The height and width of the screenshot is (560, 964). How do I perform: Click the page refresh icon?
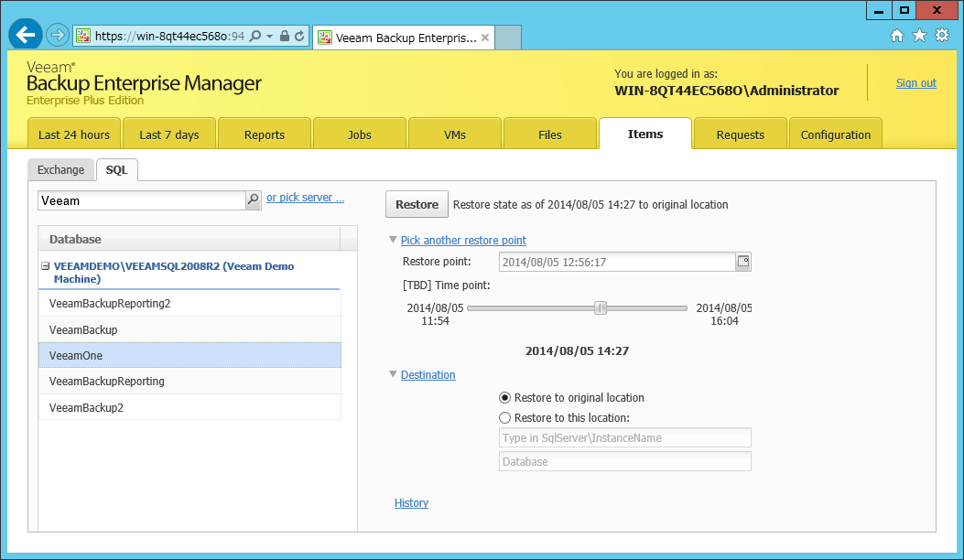click(299, 37)
